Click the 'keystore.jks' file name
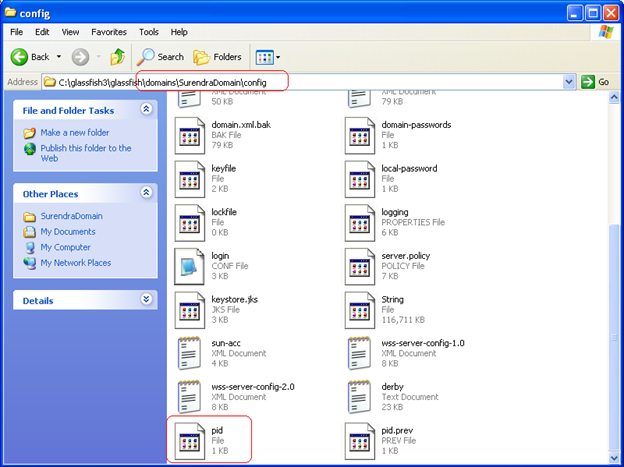 tap(235, 299)
